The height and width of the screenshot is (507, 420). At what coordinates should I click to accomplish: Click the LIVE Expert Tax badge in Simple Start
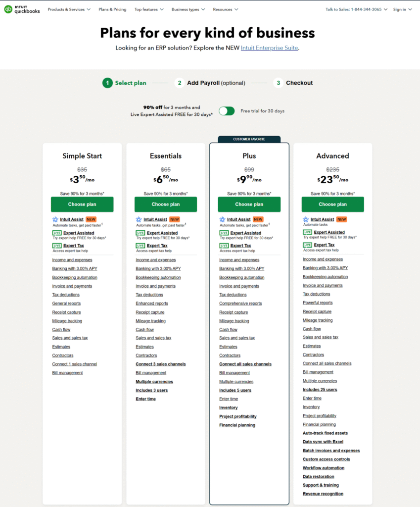pos(57,245)
